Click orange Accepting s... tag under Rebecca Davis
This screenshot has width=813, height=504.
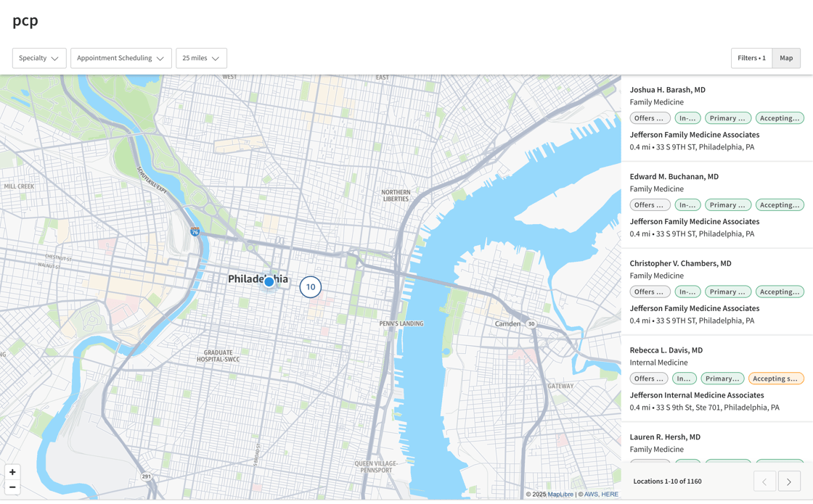tap(776, 379)
